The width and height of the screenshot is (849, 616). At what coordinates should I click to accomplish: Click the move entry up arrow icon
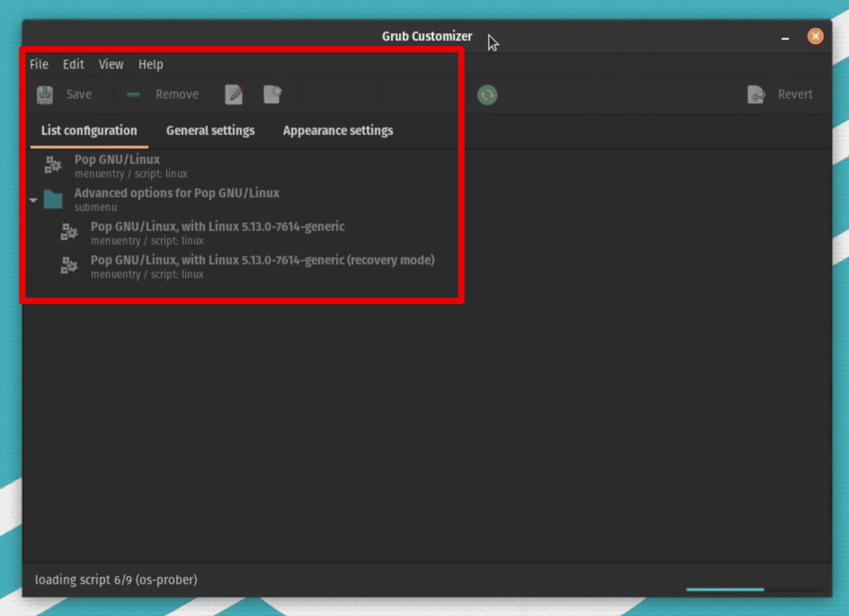pyautogui.click(x=319, y=94)
